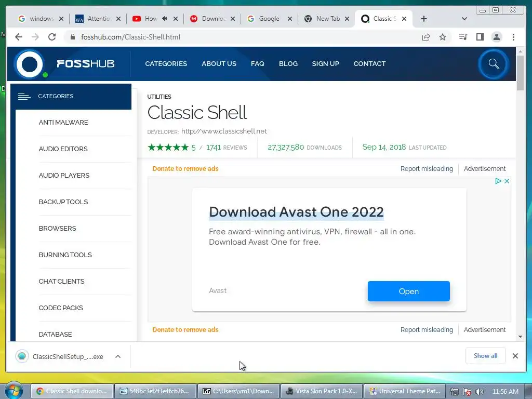The height and width of the screenshot is (399, 532).
Task: Open the Chrome three-dot menu
Action: click(x=513, y=37)
